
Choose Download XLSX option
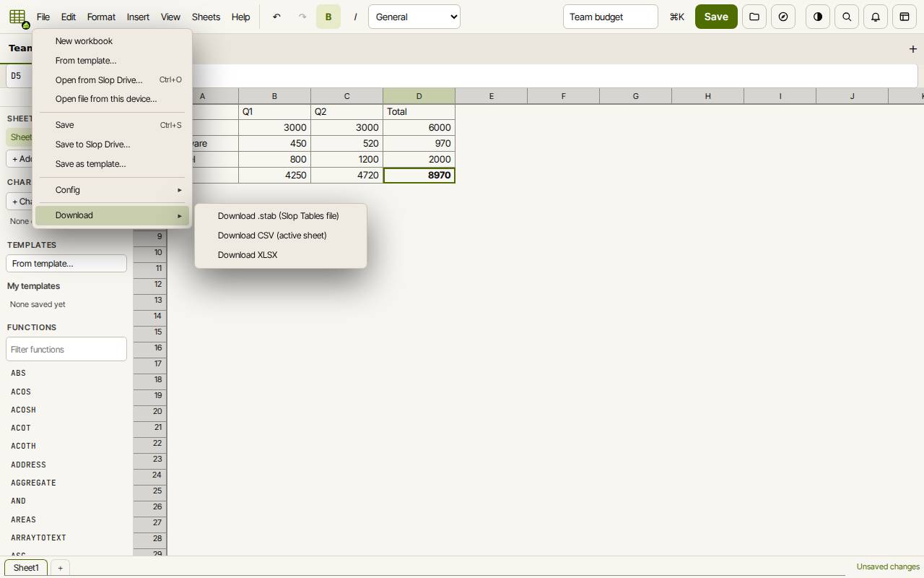(x=281, y=255)
